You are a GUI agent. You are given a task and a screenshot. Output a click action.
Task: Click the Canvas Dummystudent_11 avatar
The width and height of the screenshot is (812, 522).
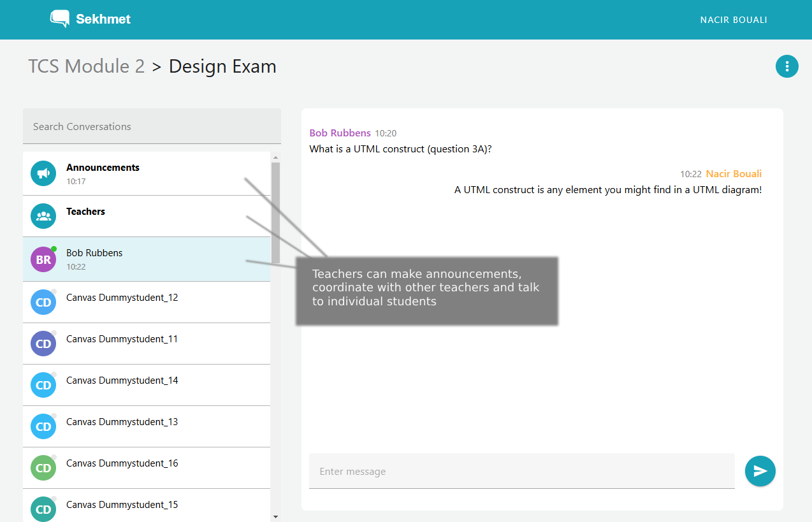43,344
